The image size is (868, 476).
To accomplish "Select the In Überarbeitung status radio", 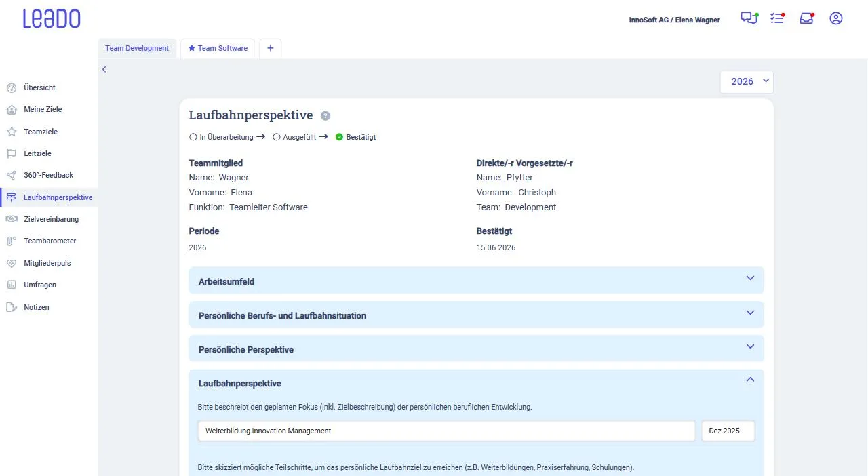I will click(193, 137).
